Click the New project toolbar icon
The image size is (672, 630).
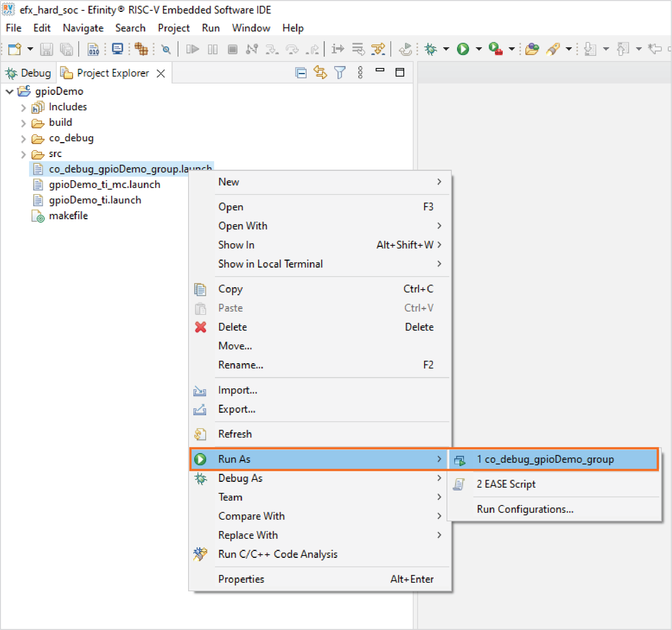coord(14,49)
